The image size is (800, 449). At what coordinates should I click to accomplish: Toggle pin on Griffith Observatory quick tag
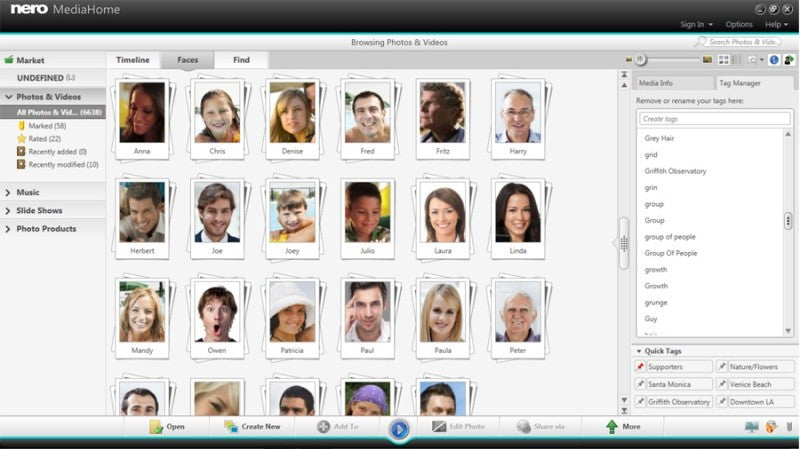pos(640,402)
